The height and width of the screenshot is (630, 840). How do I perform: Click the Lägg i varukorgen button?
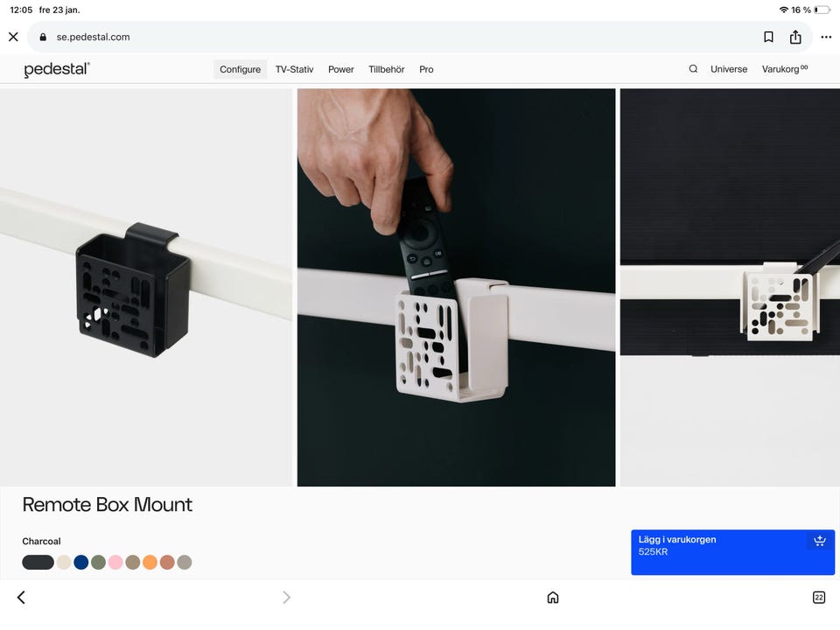tap(732, 552)
